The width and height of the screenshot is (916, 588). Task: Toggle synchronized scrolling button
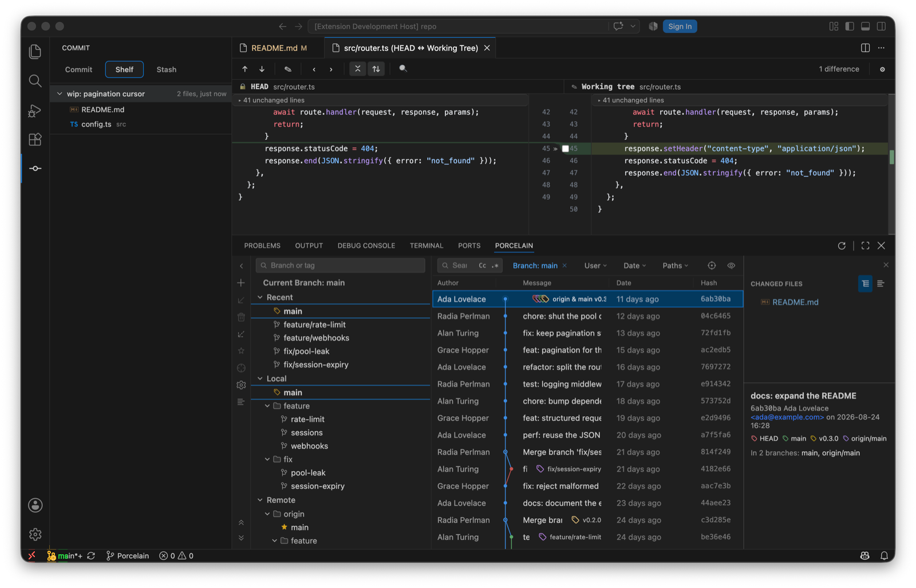376,69
